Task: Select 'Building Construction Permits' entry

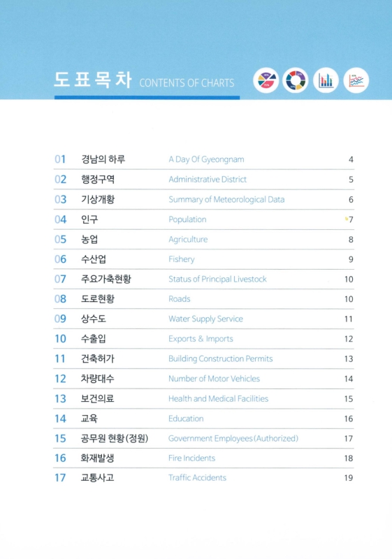Action: point(204,358)
